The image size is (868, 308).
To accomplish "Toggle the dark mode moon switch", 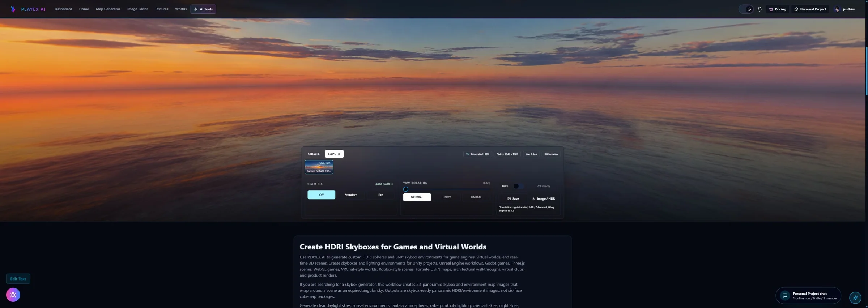I will point(746,9).
